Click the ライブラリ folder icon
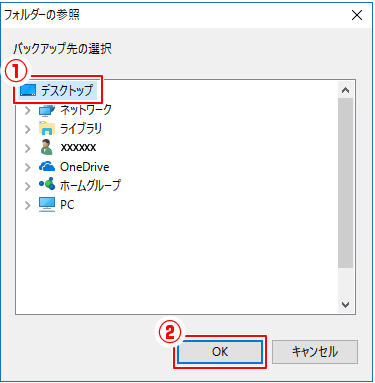 (47, 129)
